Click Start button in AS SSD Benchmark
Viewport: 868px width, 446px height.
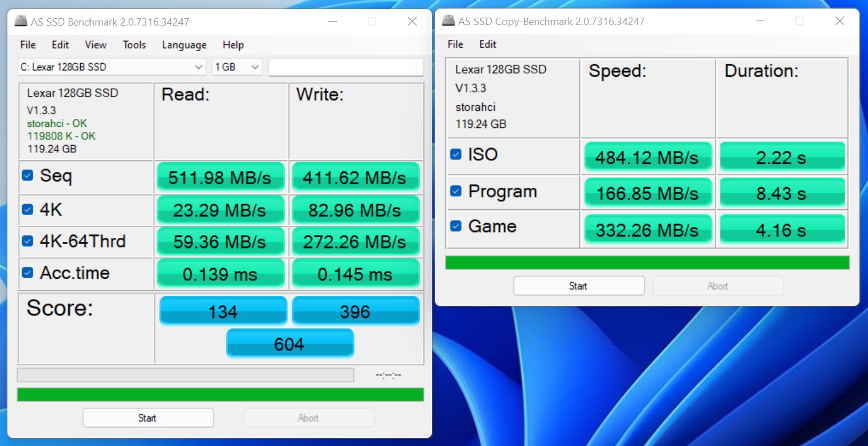click(148, 418)
